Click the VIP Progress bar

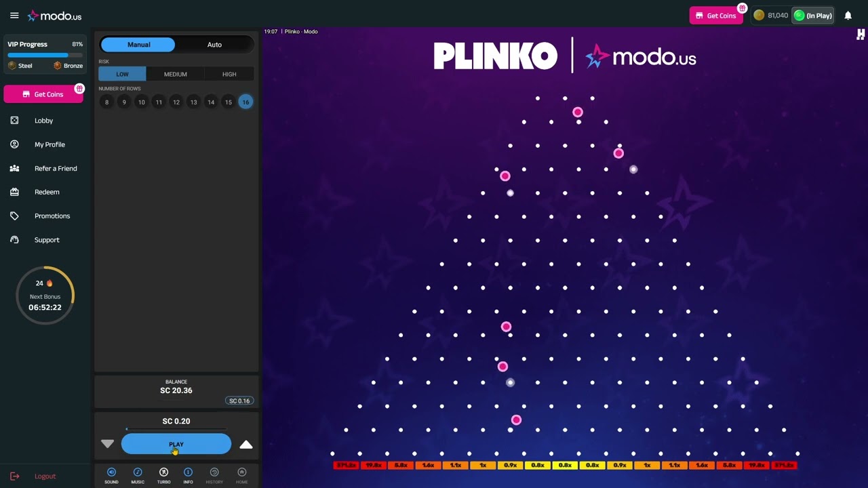45,55
